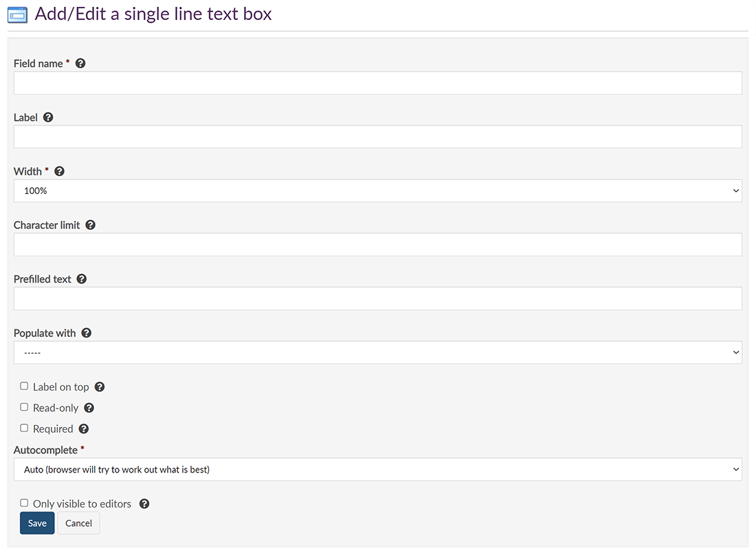Toggle the Only visible to editors checkbox
756x555 pixels.
pos(24,503)
